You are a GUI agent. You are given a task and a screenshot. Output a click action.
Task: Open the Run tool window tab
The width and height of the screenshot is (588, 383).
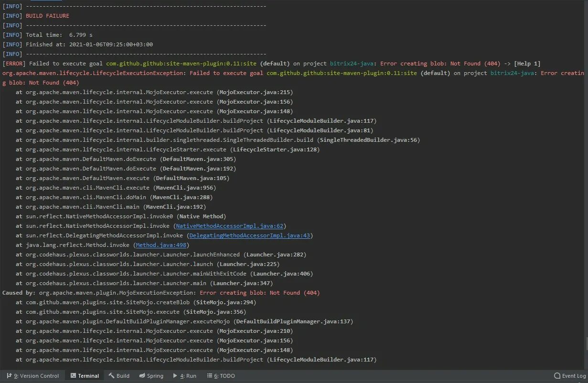point(184,376)
